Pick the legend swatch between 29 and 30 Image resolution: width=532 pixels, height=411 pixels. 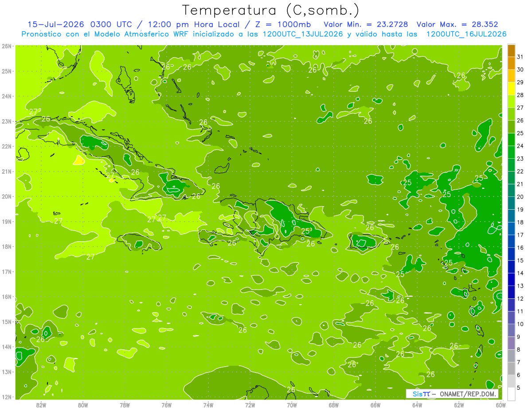point(511,76)
